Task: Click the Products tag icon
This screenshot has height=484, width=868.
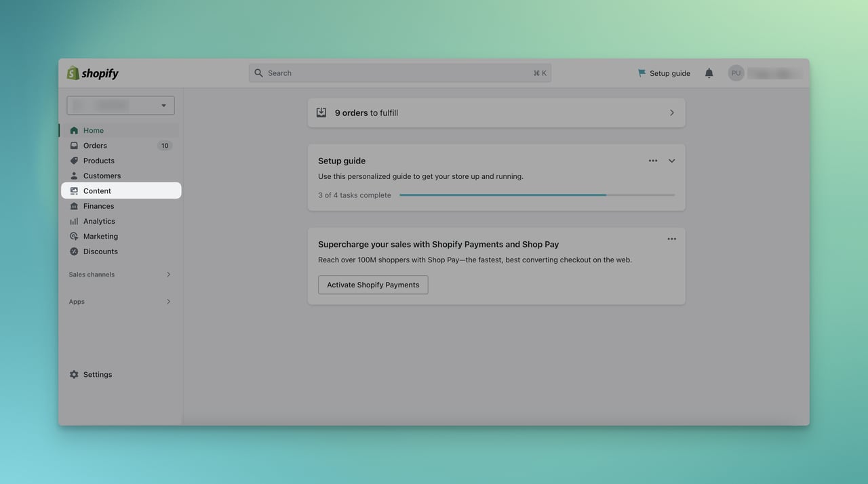Action: tap(74, 161)
